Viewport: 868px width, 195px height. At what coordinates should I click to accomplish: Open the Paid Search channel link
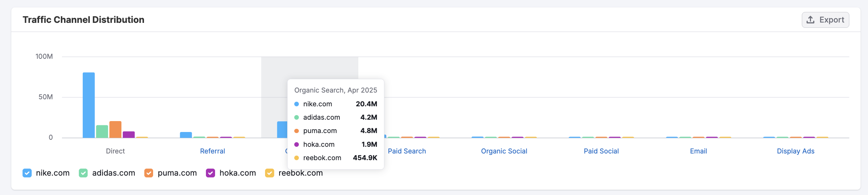(x=407, y=151)
